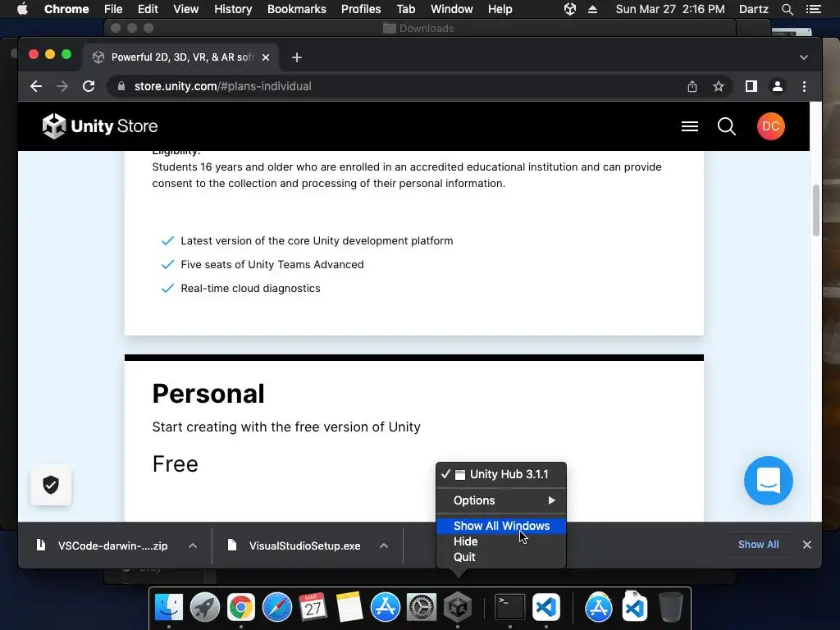Click "Real-time cloud diagnostics" text
The height and width of the screenshot is (630, 840).
point(250,288)
